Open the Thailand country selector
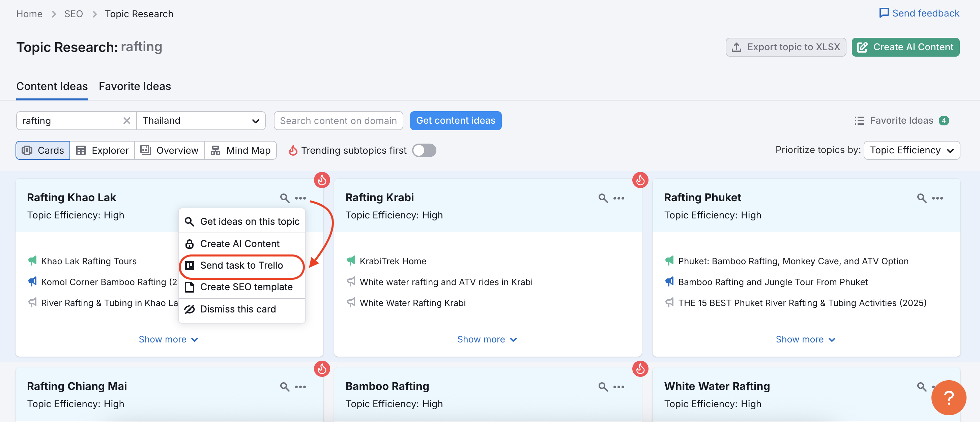 tap(201, 121)
